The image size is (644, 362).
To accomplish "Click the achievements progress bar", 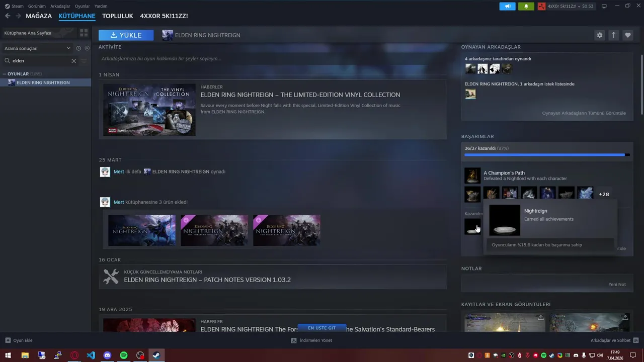I will (x=547, y=155).
